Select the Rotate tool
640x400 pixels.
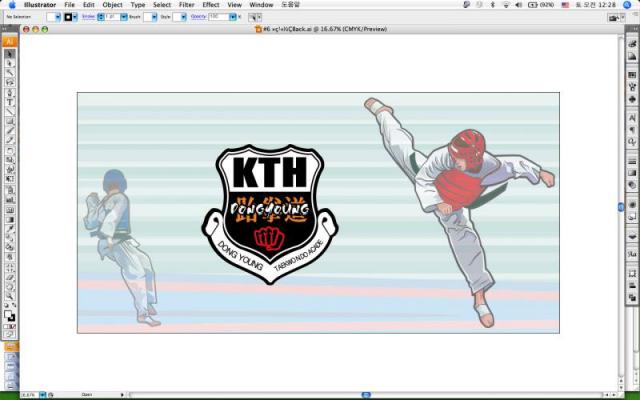click(10, 151)
